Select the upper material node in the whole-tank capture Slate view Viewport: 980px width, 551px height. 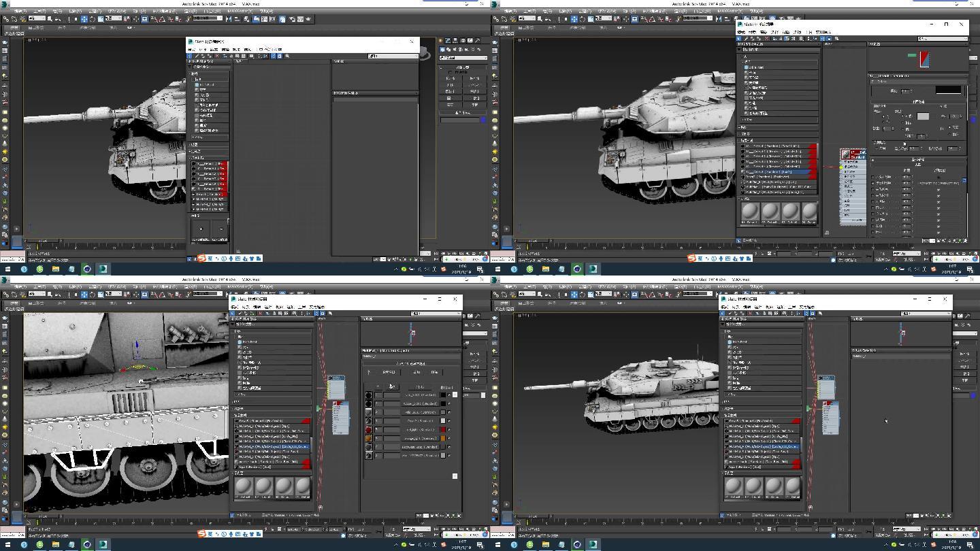826,387
